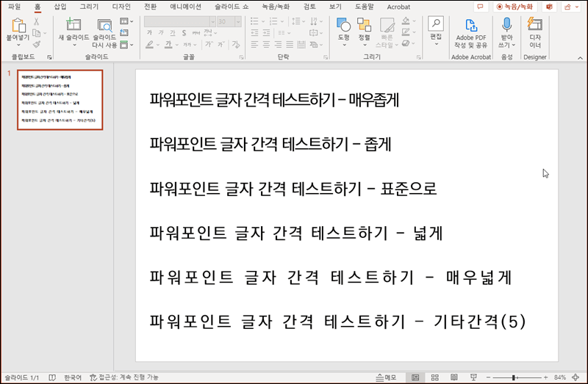The width and height of the screenshot is (588, 384).
Task: Open character spacing dropdown
Action: [x=210, y=33]
